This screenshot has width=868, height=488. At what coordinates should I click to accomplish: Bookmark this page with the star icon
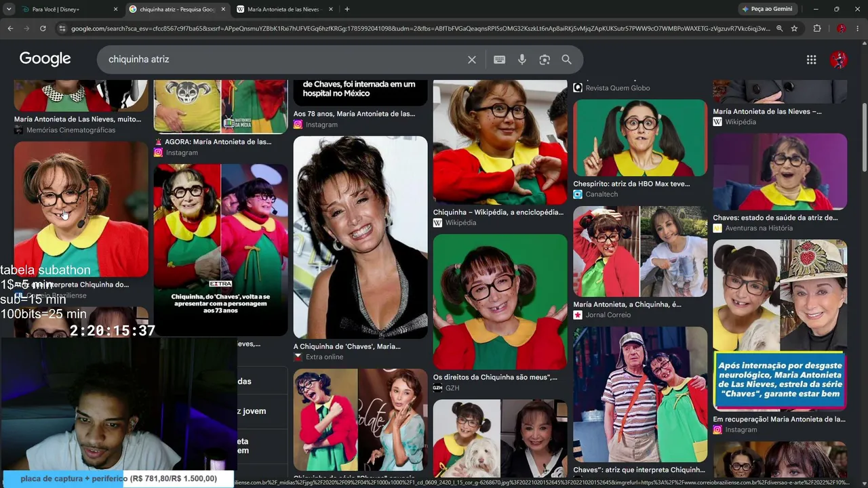[795, 28]
